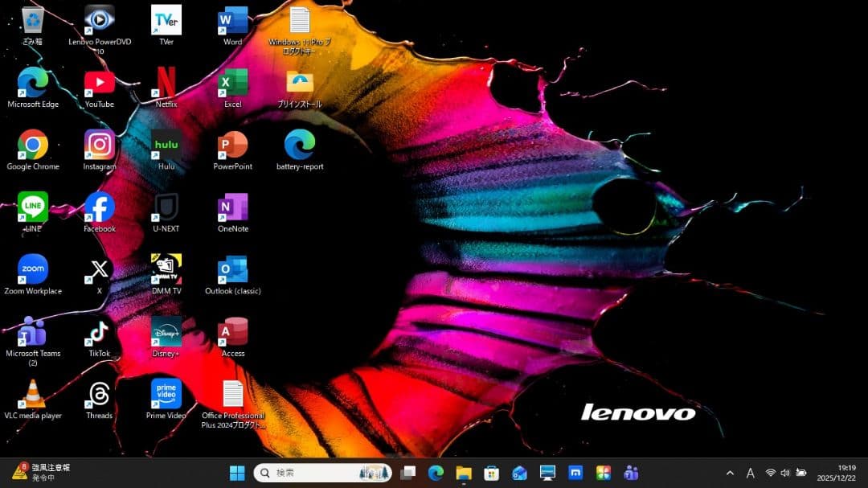Toggle the IME input mode
The height and width of the screenshot is (488, 868).
[750, 473]
